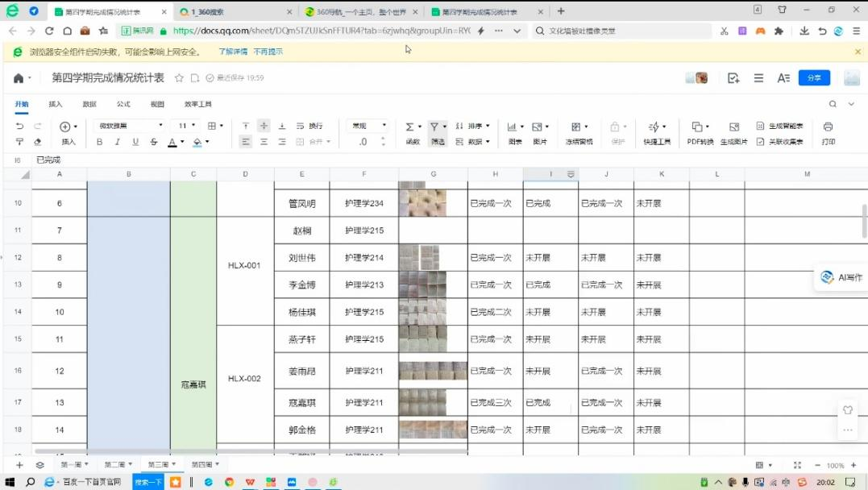Open the 常规 number format dropdown
Viewport: 868px width, 490px height.
point(369,126)
